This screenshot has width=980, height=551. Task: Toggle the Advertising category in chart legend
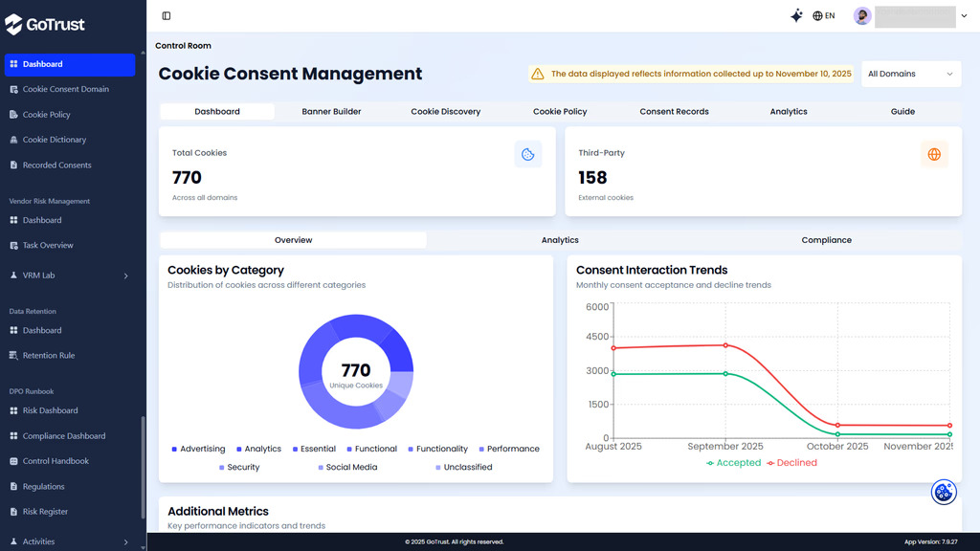[x=198, y=449]
